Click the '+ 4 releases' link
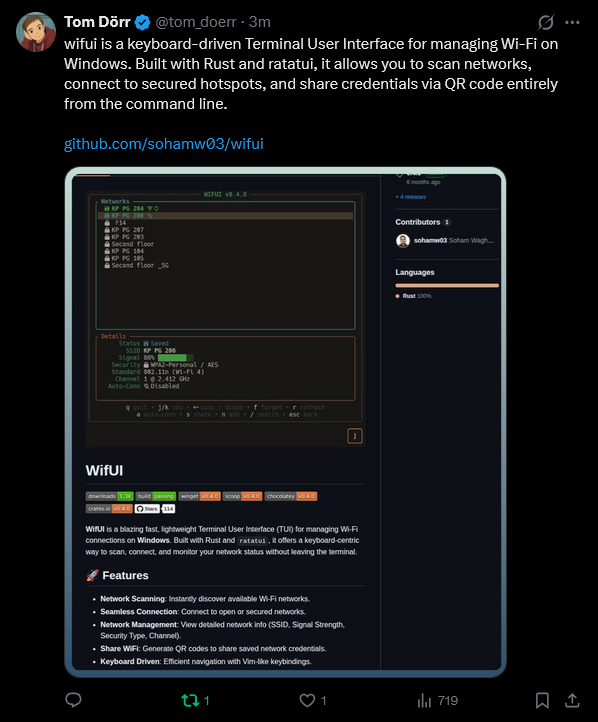Screen dimensions: 598x722 [411, 197]
